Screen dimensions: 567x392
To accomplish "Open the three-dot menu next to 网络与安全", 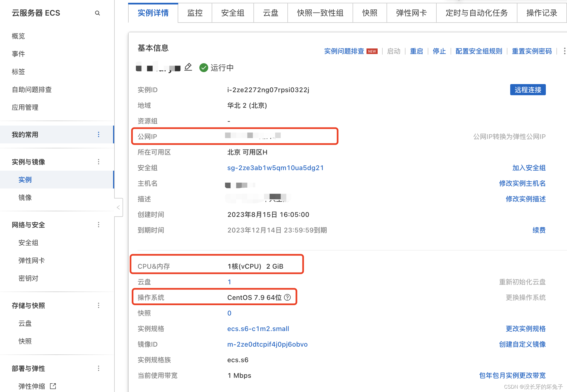I will pyautogui.click(x=98, y=225).
